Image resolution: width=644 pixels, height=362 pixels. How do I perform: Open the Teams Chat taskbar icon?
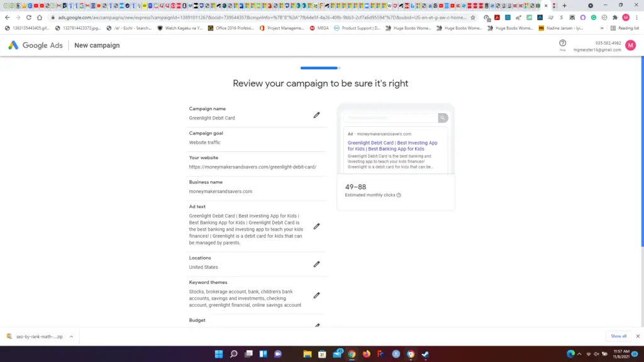click(x=278, y=354)
